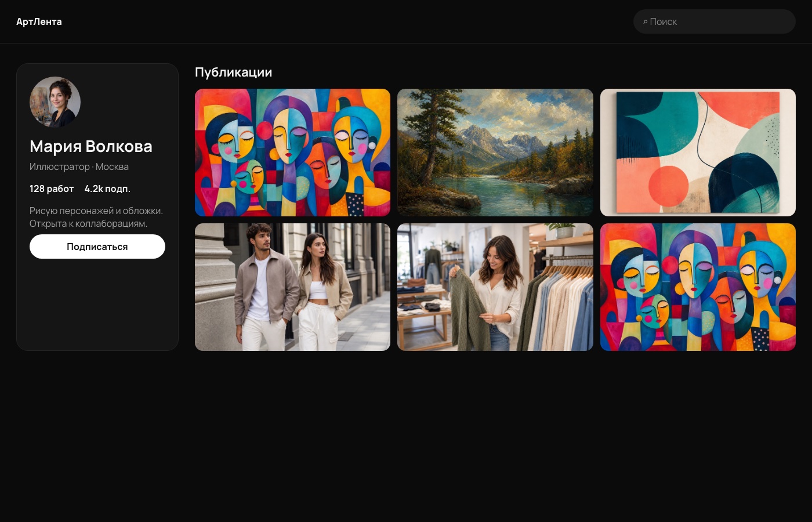Click the Иллюстратор profession label
This screenshot has width=812, height=522.
pos(60,166)
